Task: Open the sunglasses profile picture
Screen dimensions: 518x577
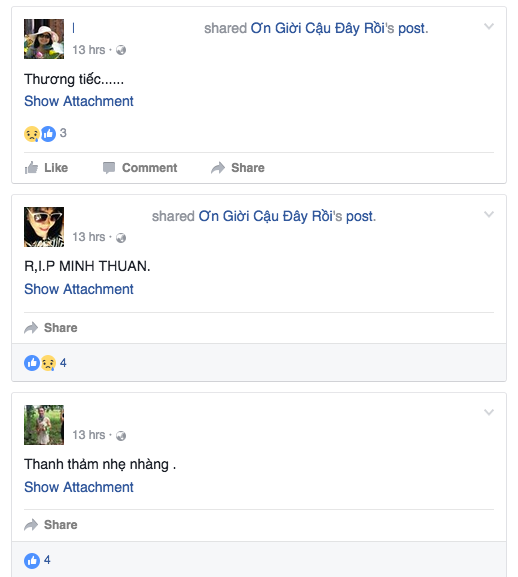Action: tap(44, 227)
